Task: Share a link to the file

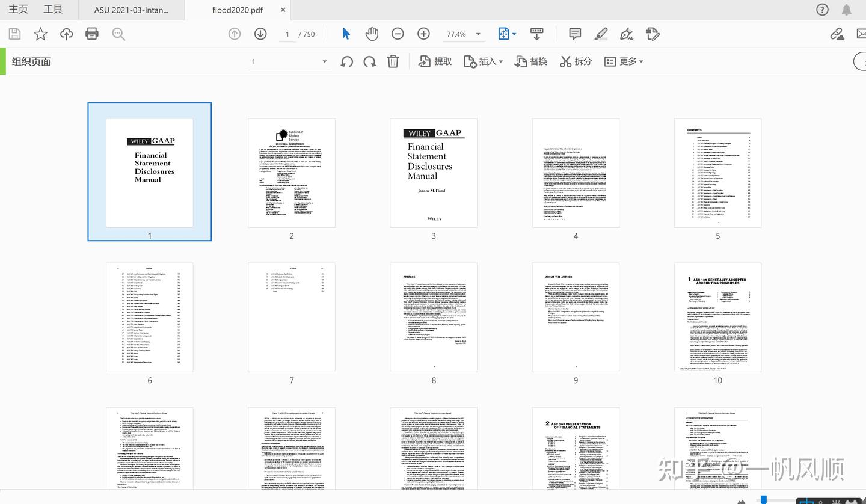Action: click(837, 34)
